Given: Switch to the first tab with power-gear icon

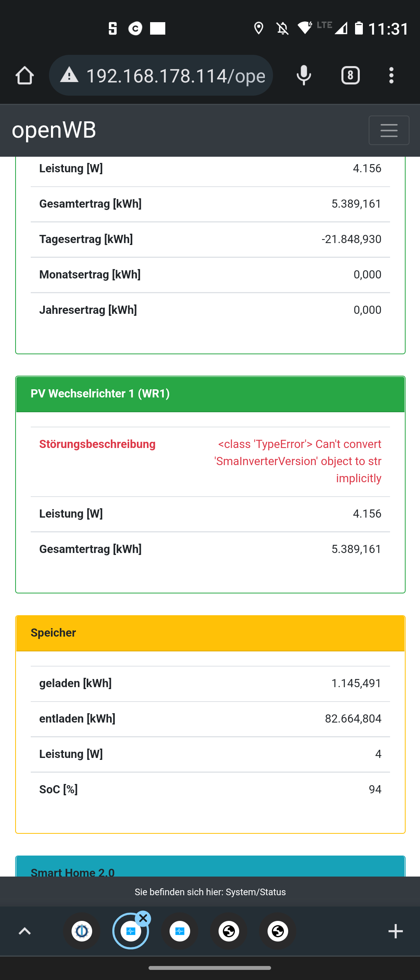Looking at the screenshot, I should click(x=82, y=931).
